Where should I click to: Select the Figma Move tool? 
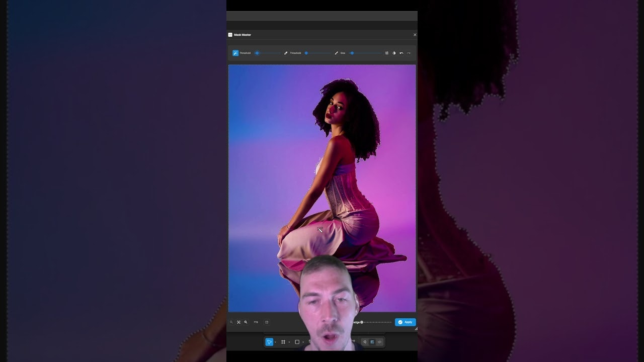[x=269, y=342]
